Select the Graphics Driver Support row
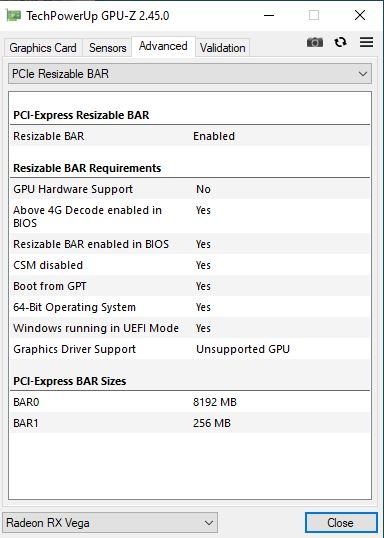Image resolution: width=384 pixels, height=538 pixels. coord(190,349)
